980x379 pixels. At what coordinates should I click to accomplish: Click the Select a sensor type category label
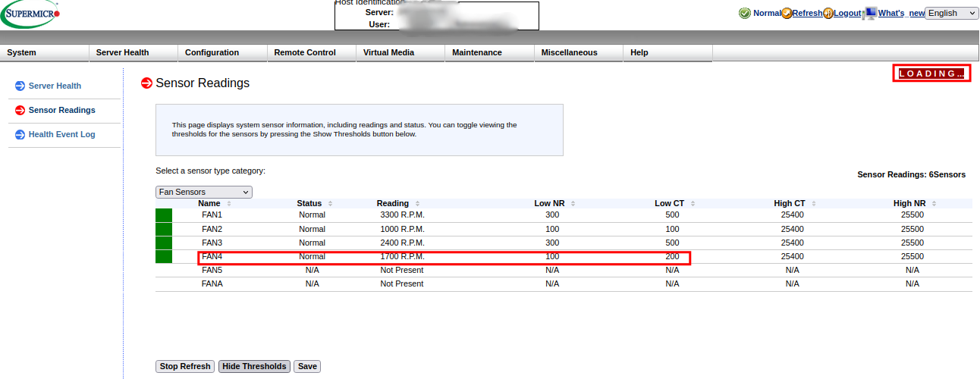click(x=210, y=171)
